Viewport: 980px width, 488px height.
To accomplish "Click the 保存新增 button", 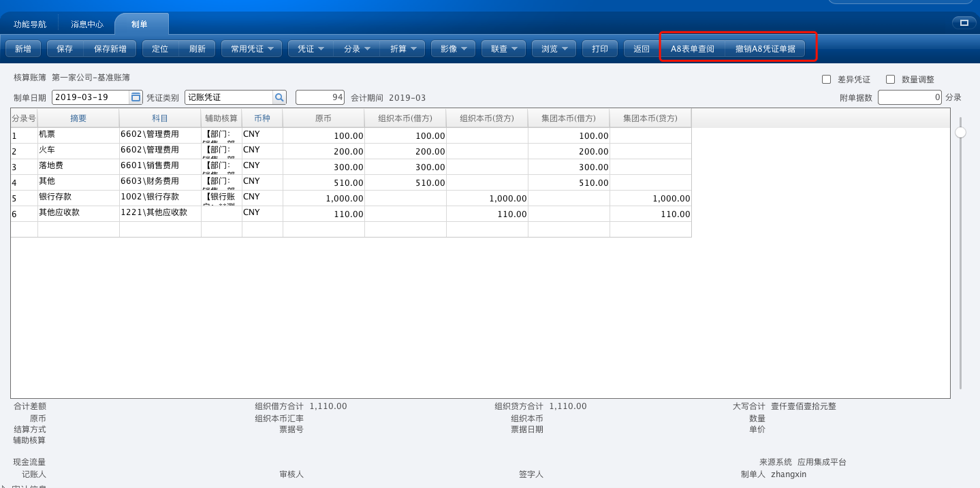I will point(110,49).
